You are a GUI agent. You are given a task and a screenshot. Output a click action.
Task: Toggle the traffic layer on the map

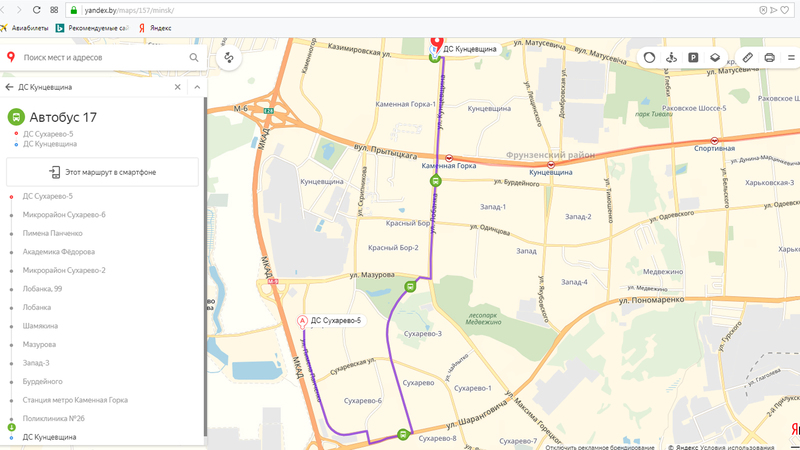click(x=649, y=58)
